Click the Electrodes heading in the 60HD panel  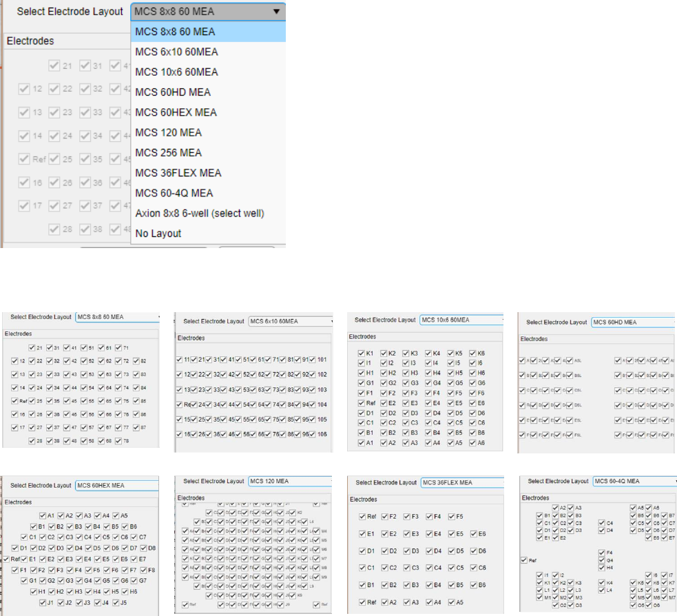(534, 339)
